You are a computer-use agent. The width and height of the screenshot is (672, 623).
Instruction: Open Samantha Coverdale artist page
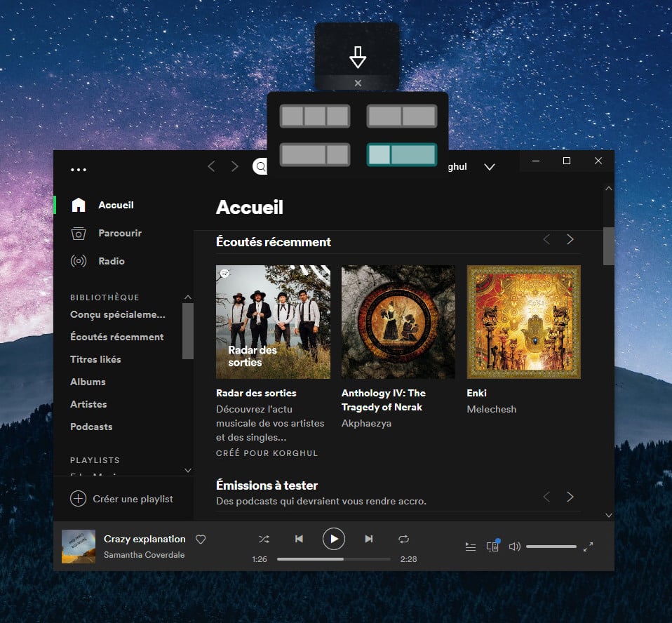pyautogui.click(x=144, y=555)
